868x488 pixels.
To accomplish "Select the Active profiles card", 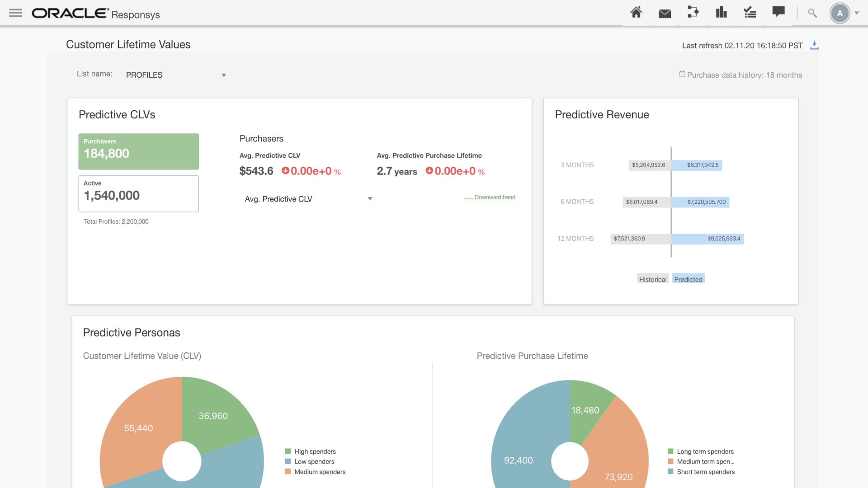I will tap(138, 193).
